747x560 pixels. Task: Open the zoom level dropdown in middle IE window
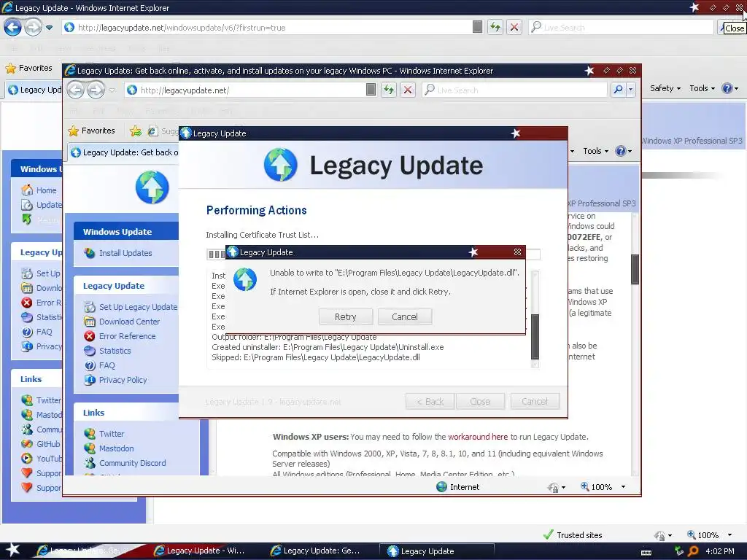click(623, 486)
